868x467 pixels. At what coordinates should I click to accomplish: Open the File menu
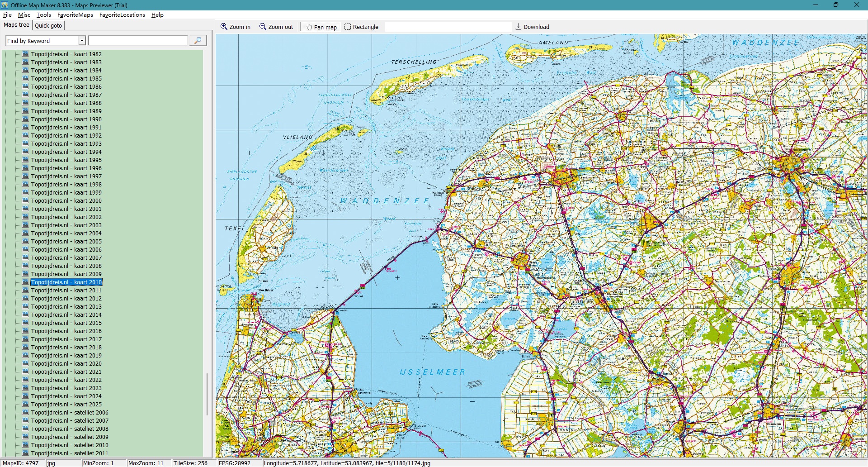[7, 15]
